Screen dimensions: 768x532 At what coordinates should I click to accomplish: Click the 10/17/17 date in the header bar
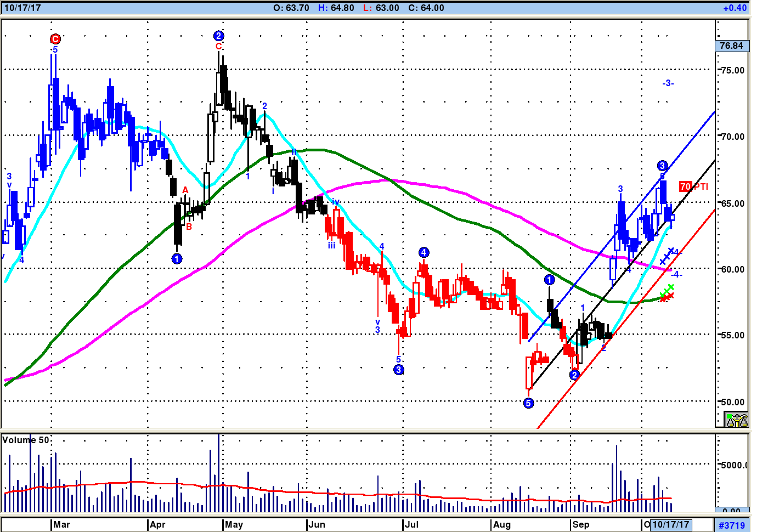pos(22,8)
